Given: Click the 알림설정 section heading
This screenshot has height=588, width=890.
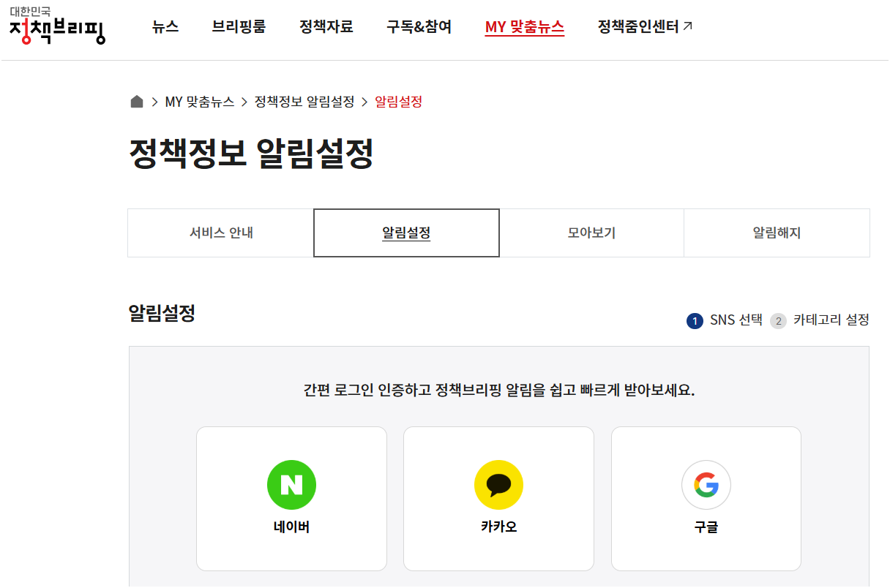Looking at the screenshot, I should coord(162,314).
